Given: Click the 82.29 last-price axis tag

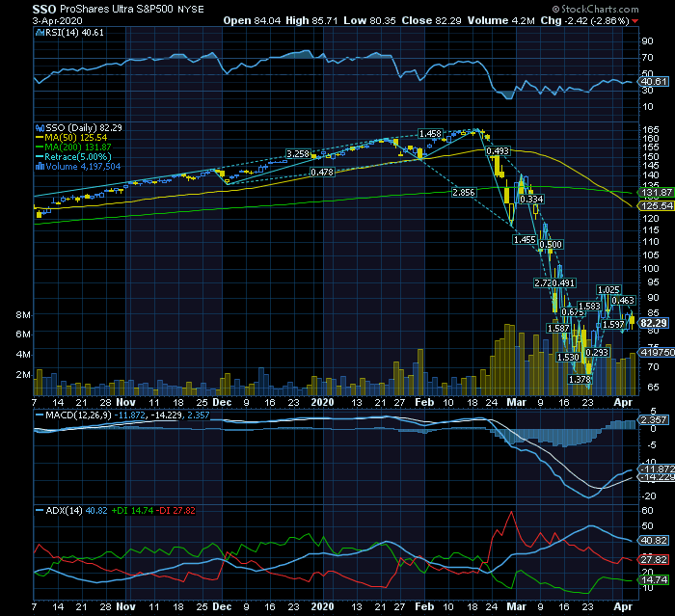Looking at the screenshot, I should (x=654, y=323).
